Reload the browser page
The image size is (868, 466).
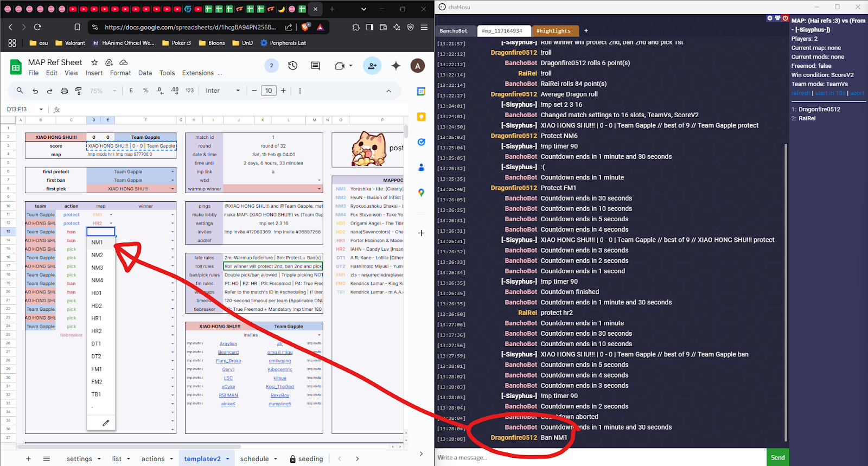tap(37, 27)
